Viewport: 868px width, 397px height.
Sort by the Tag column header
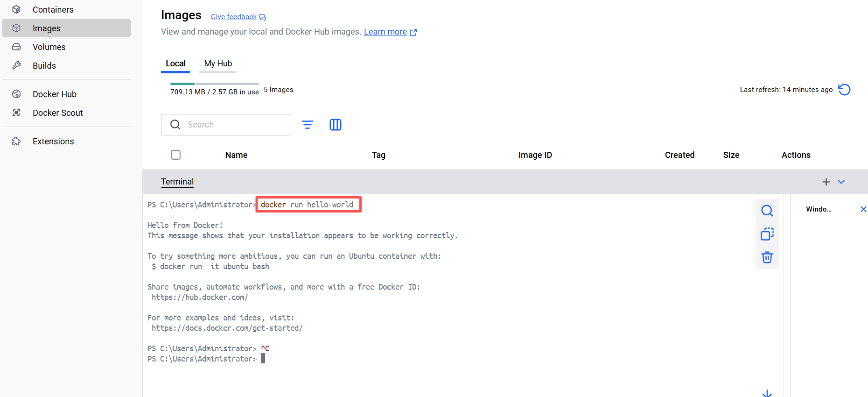click(x=378, y=155)
